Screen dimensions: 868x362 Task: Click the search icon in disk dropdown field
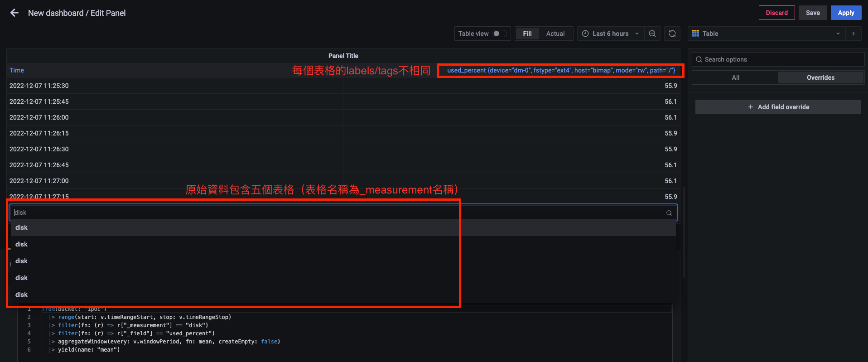(x=669, y=213)
